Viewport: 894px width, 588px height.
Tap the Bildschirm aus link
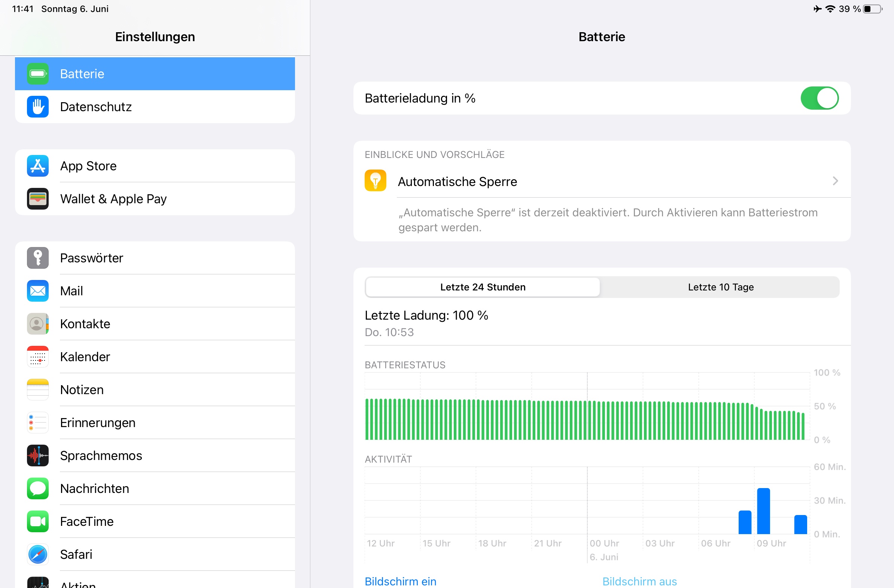pos(639,581)
